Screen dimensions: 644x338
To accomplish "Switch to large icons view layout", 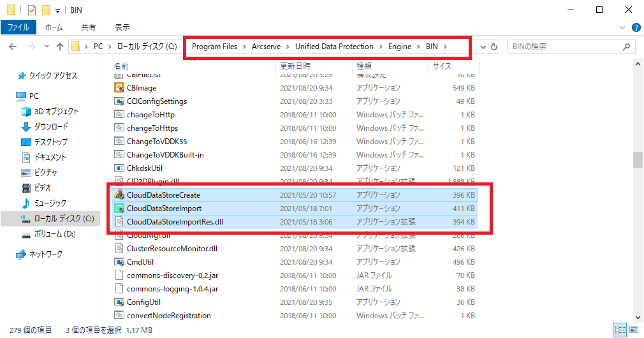I will pos(634,330).
